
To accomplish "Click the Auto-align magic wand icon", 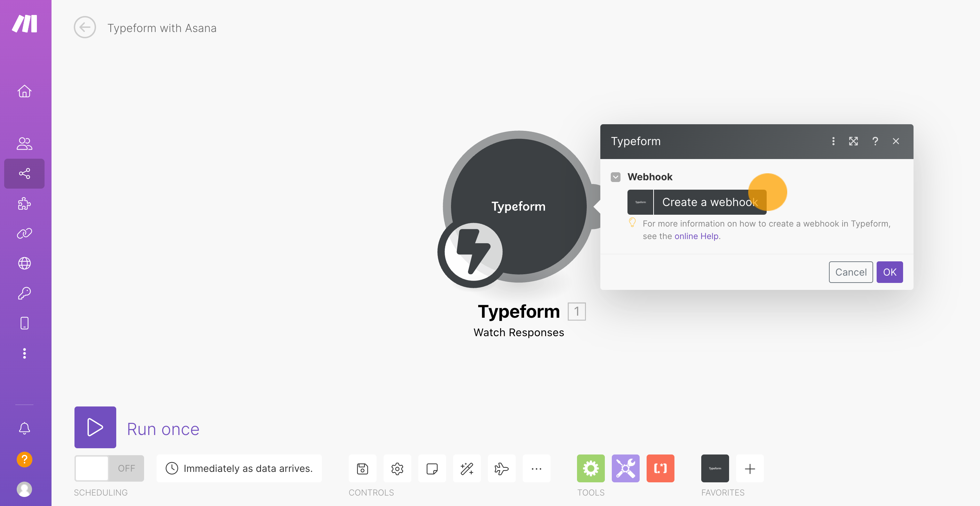I will 467,468.
